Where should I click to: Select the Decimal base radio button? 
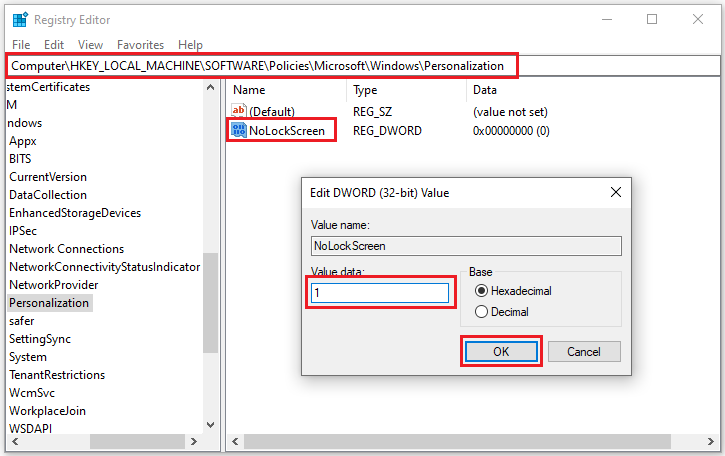481,312
